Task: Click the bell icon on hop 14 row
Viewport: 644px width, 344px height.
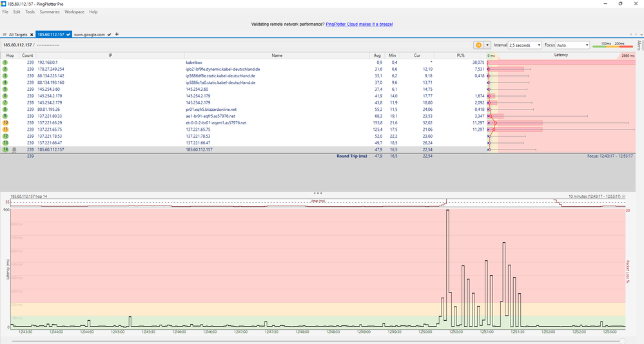Action: (14, 149)
